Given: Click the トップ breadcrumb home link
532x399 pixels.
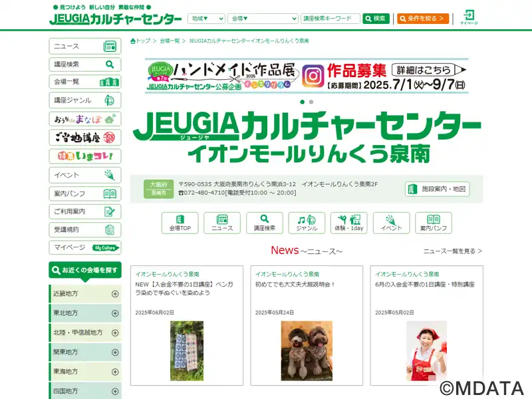Looking at the screenshot, I should [140, 41].
